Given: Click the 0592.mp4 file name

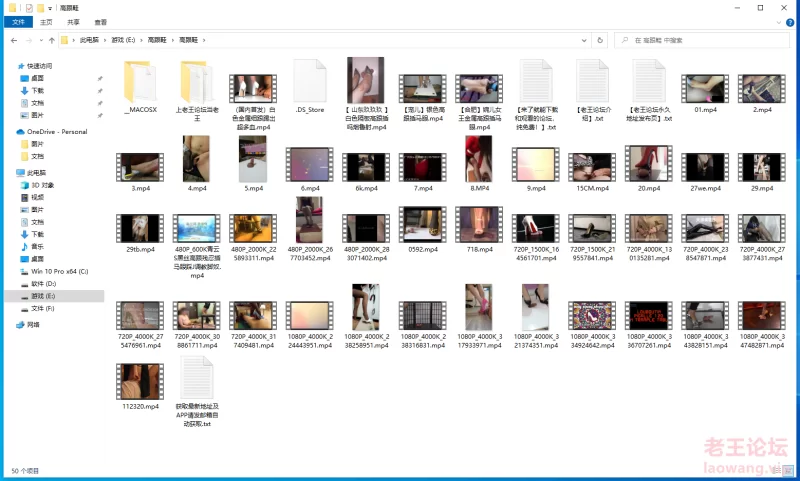Looking at the screenshot, I should coord(423,249).
